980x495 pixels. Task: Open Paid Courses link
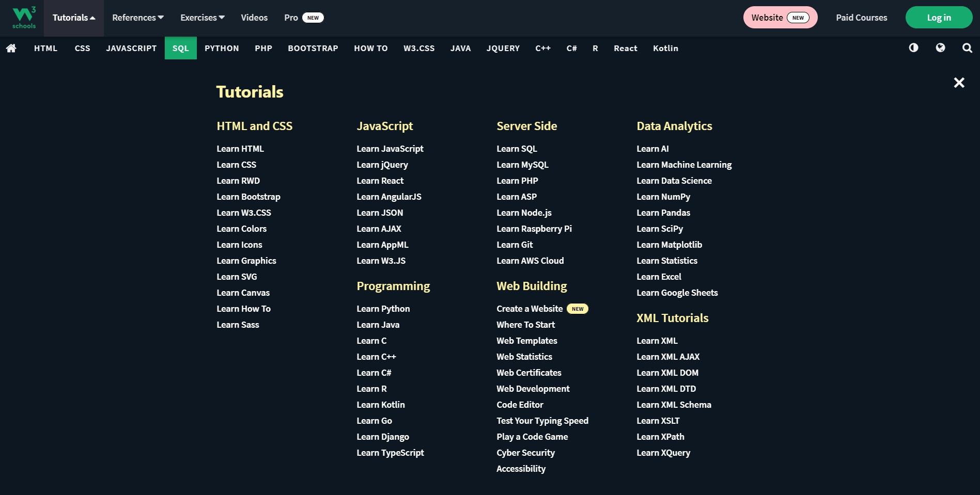(x=861, y=18)
